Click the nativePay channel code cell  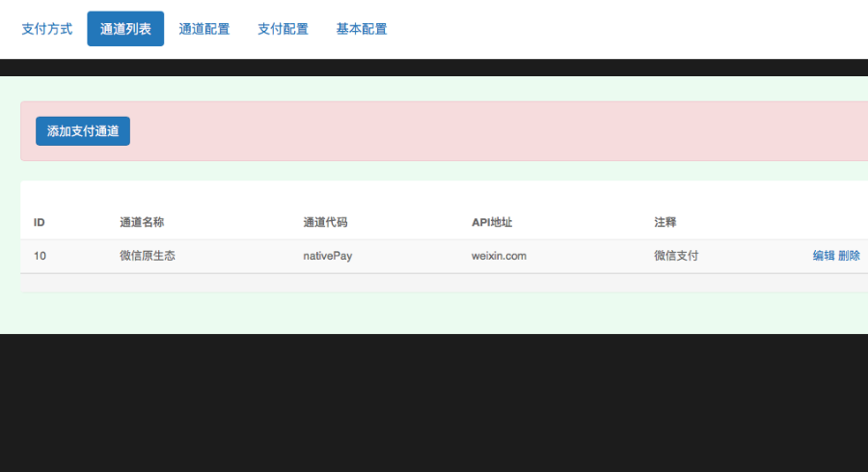coord(328,256)
